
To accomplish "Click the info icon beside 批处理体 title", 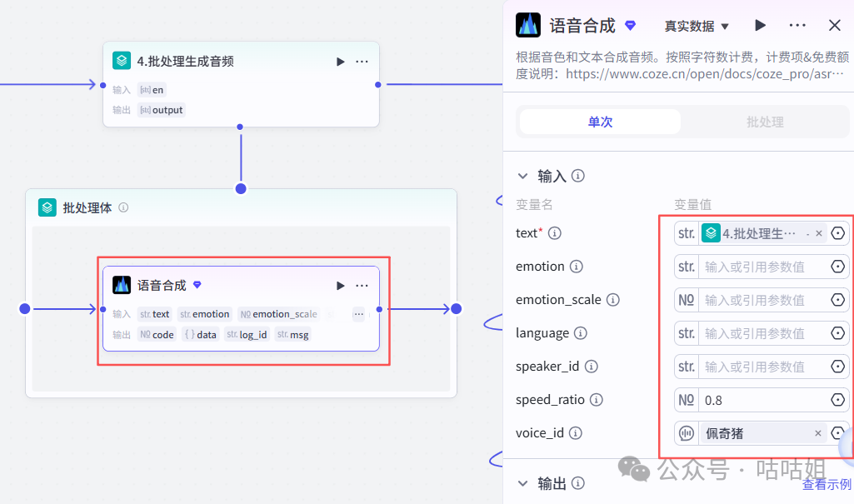I will 123,207.
